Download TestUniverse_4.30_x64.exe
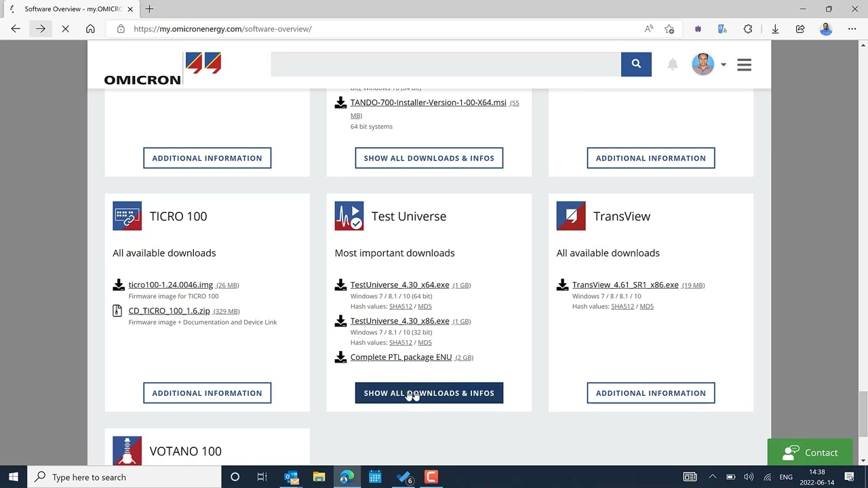 coord(399,285)
